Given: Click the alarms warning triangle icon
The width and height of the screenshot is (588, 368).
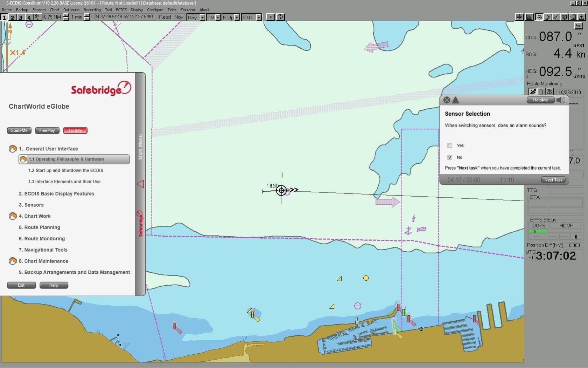Looking at the screenshot, I should tap(581, 17).
